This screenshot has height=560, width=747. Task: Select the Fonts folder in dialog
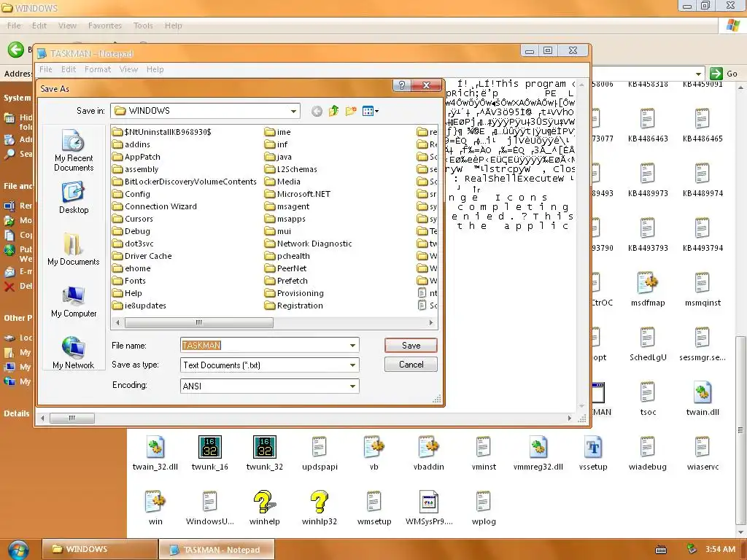(x=129, y=281)
